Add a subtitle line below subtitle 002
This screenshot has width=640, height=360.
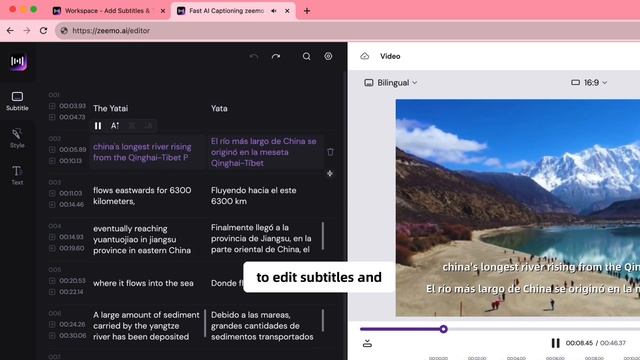(x=330, y=173)
